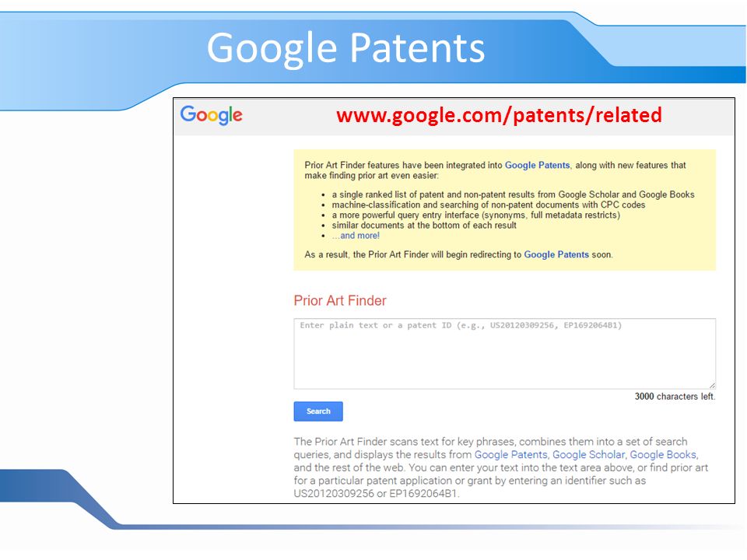
Task: Click the resize handle of the text area
Action: [x=712, y=385]
